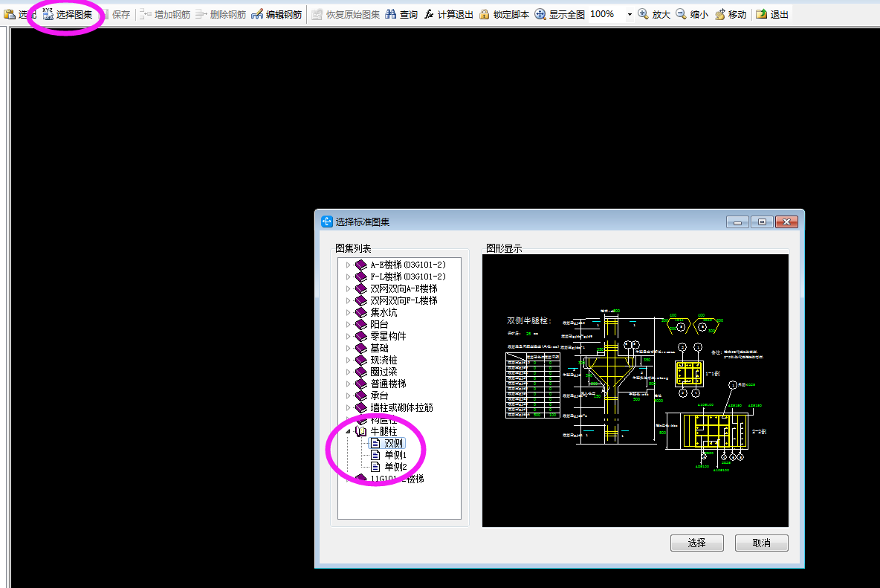Click the 零星构件 label in the tree

click(x=388, y=336)
